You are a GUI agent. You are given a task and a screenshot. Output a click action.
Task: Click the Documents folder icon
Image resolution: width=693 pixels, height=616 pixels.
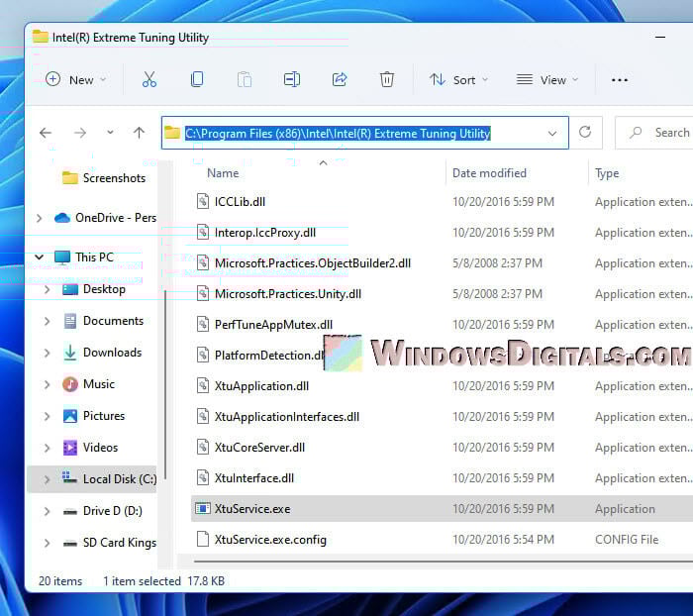pyautogui.click(x=70, y=321)
